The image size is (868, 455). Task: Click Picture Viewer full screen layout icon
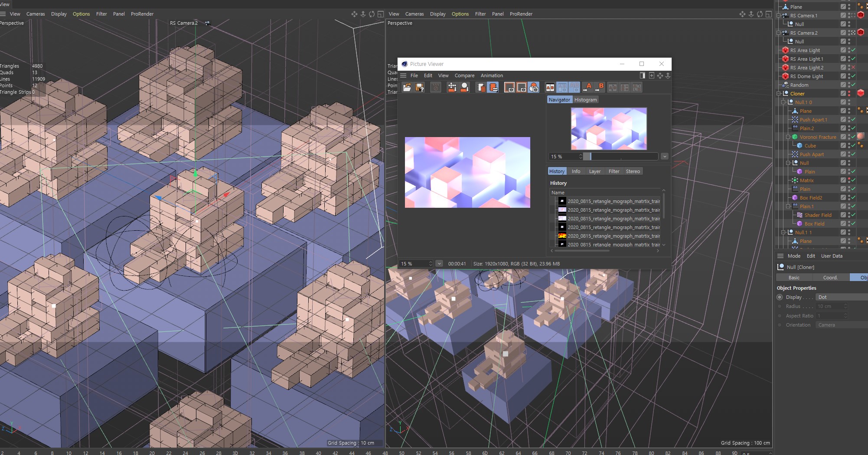pos(643,75)
